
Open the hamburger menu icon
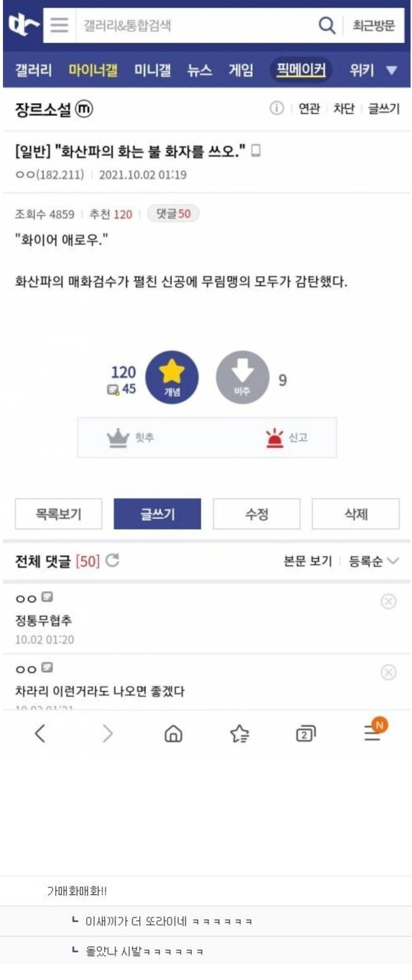pyautogui.click(x=59, y=25)
